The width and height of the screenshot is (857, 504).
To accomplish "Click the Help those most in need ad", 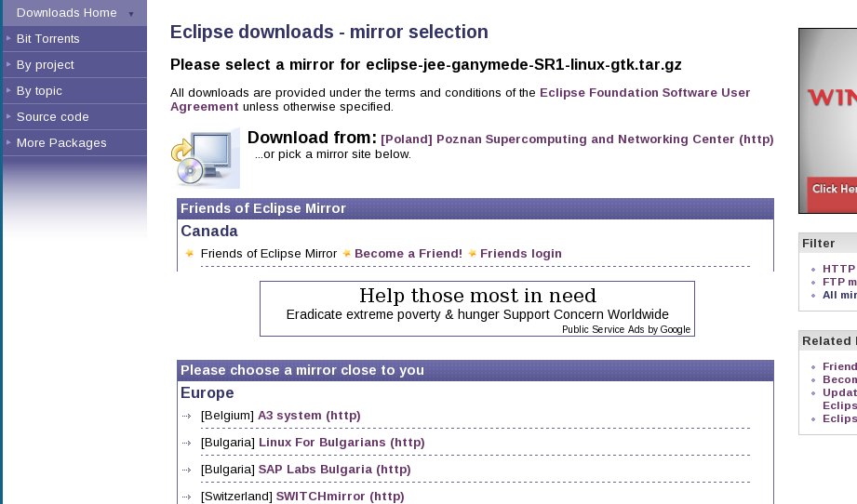I will tap(476, 297).
